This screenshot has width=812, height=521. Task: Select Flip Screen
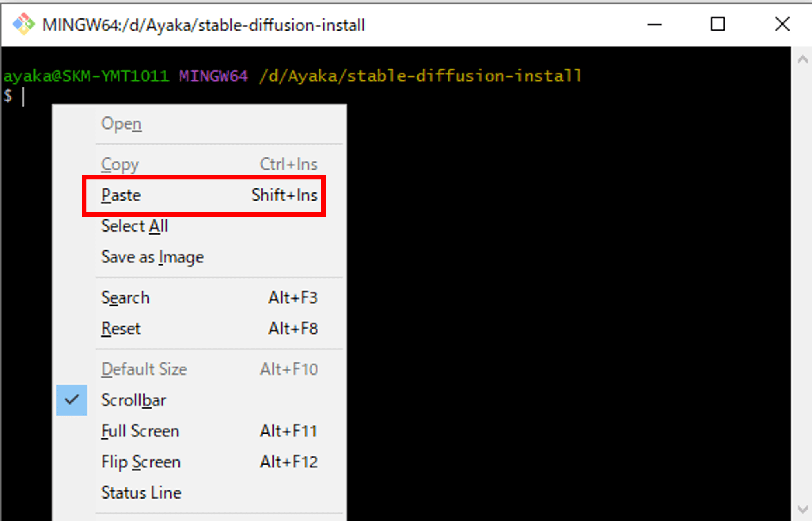[x=141, y=462]
